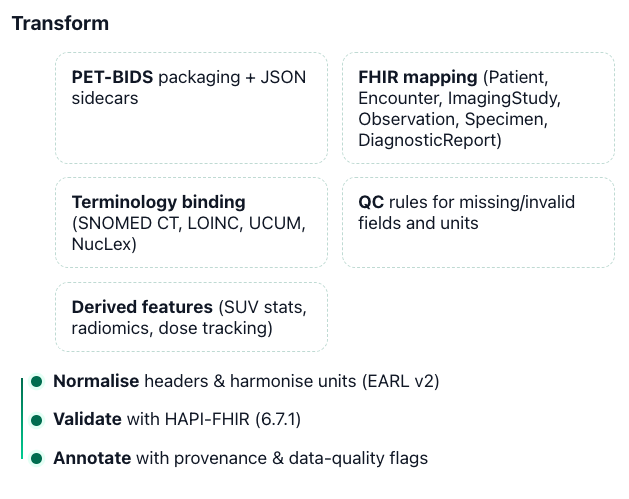Image resolution: width=629 pixels, height=499 pixels.
Task: Click the QC rules card
Action: pyautogui.click(x=478, y=222)
